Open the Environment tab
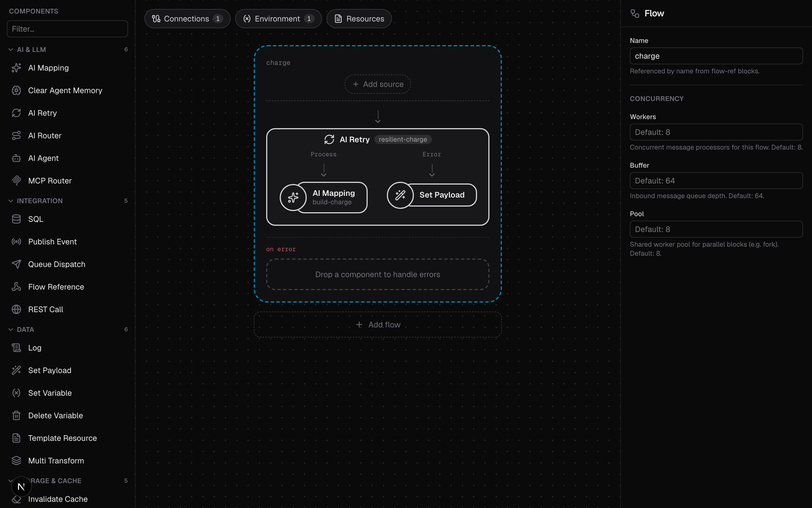 click(278, 19)
